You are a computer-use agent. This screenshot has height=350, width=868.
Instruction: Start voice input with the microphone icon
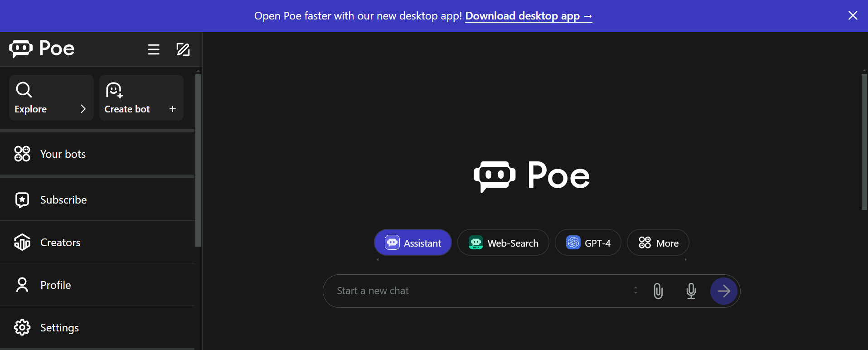click(x=691, y=291)
